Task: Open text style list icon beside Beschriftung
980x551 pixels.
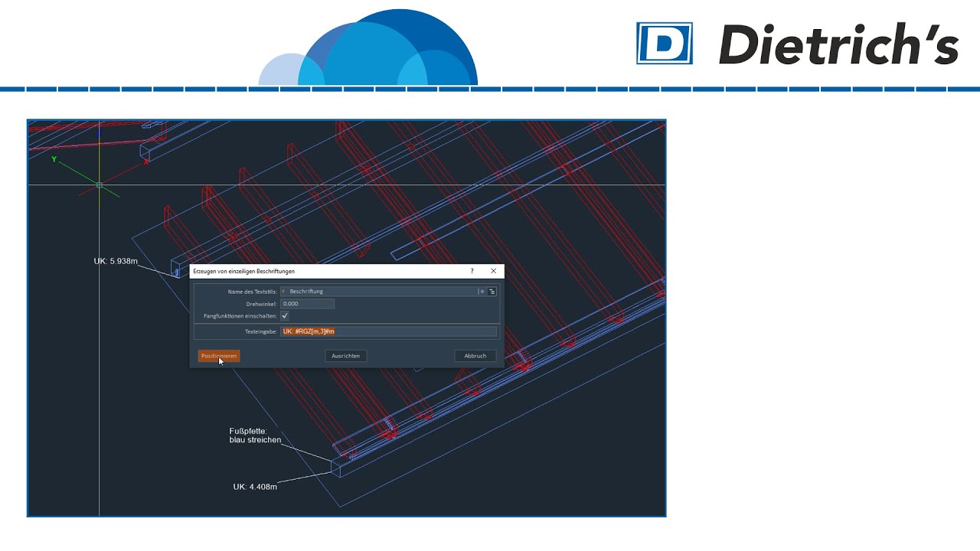Action: (492, 292)
